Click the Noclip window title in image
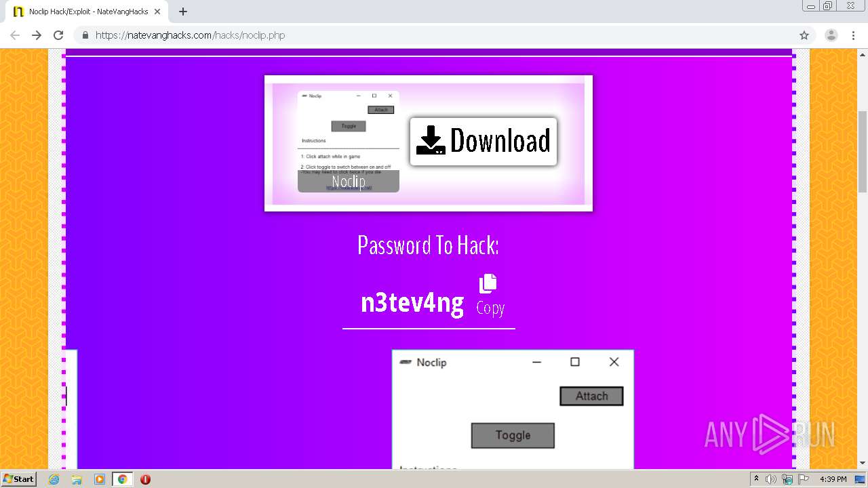This screenshot has width=868, height=488. (431, 363)
